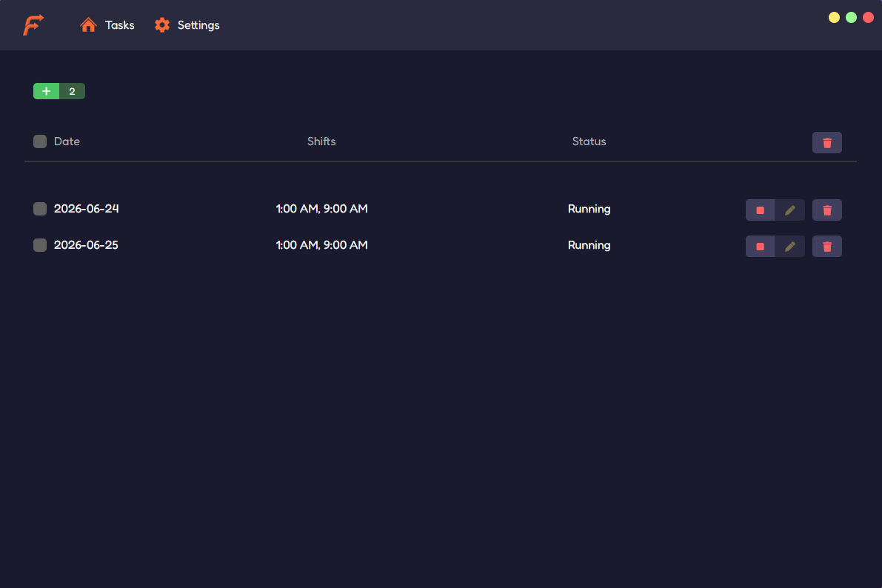Viewport: 882px width, 588px height.
Task: Toggle the select-all checkbox beside Date
Action: coord(40,141)
